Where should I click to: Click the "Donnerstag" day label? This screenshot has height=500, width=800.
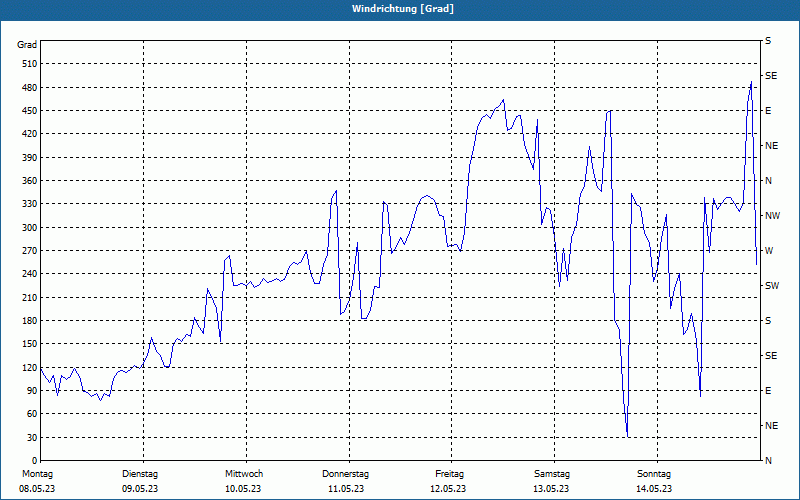[x=345, y=474]
